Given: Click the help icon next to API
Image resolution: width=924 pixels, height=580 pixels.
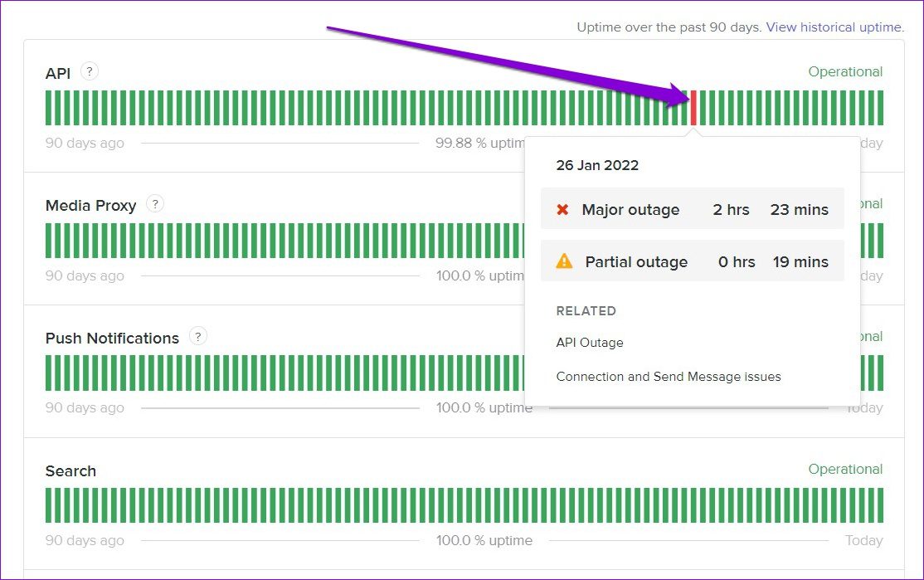Looking at the screenshot, I should pos(90,71).
